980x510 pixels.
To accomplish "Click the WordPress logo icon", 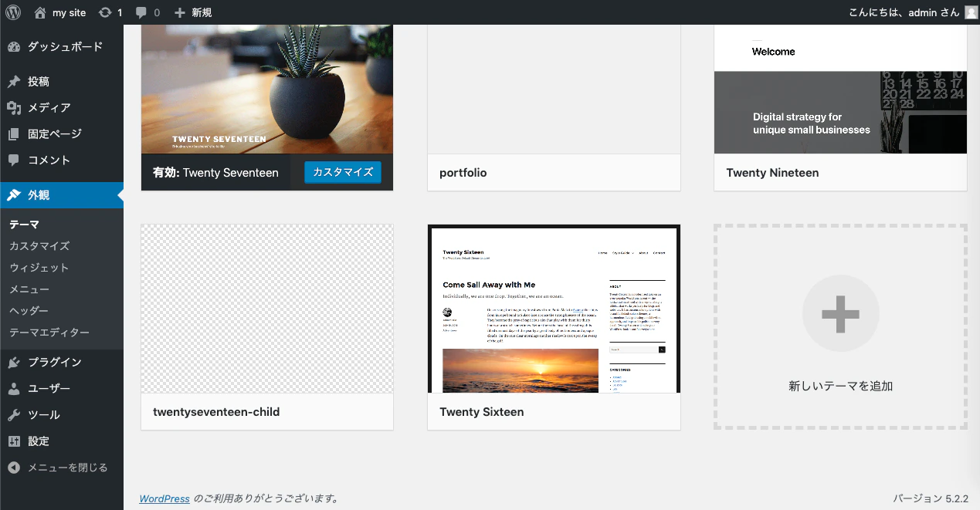I will (13, 12).
